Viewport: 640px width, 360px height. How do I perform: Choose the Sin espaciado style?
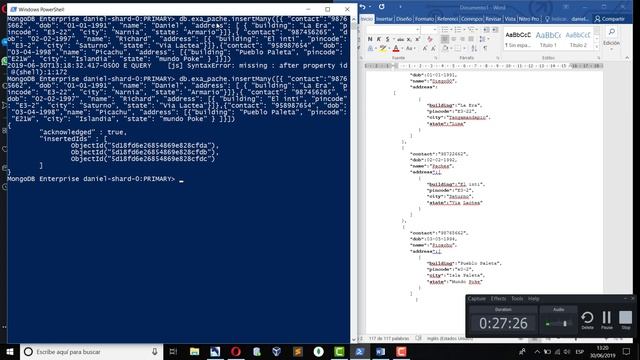[x=518, y=39]
